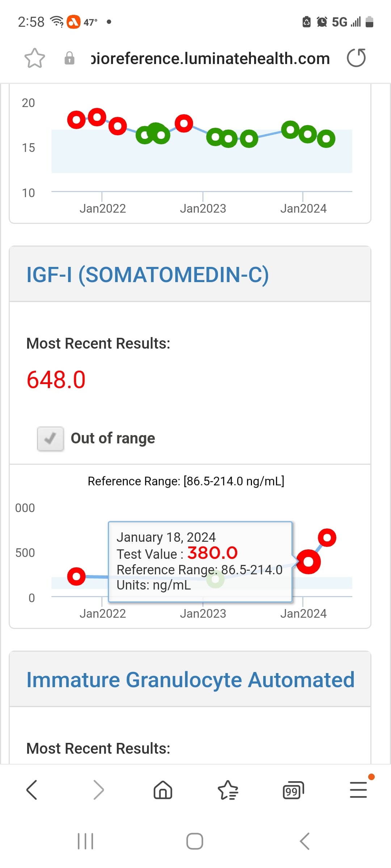Open the Immature Granulocyte Automated heading link
The width and height of the screenshot is (391, 868).
tap(190, 680)
